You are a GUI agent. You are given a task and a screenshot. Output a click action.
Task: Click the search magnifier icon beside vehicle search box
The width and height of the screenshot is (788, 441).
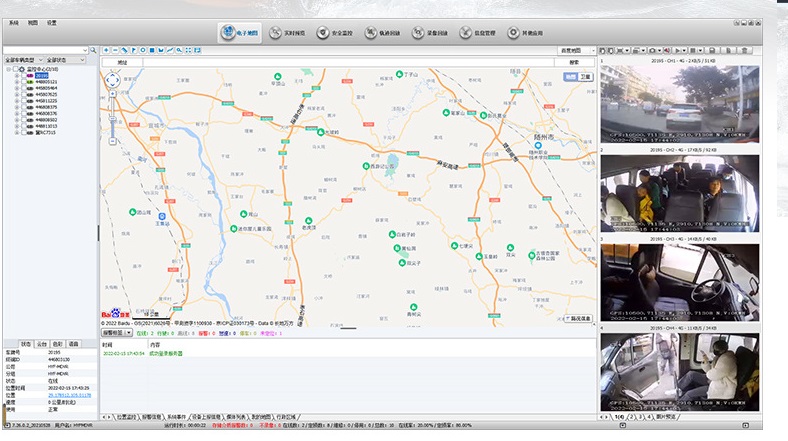click(93, 50)
